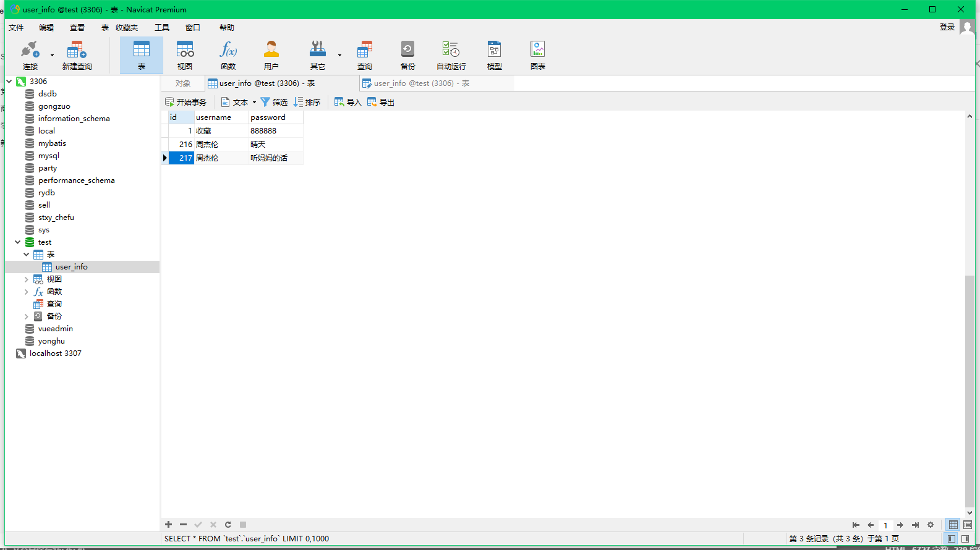
Task: Open the 函数 (Function) toolbar icon
Action: pyautogui.click(x=228, y=55)
